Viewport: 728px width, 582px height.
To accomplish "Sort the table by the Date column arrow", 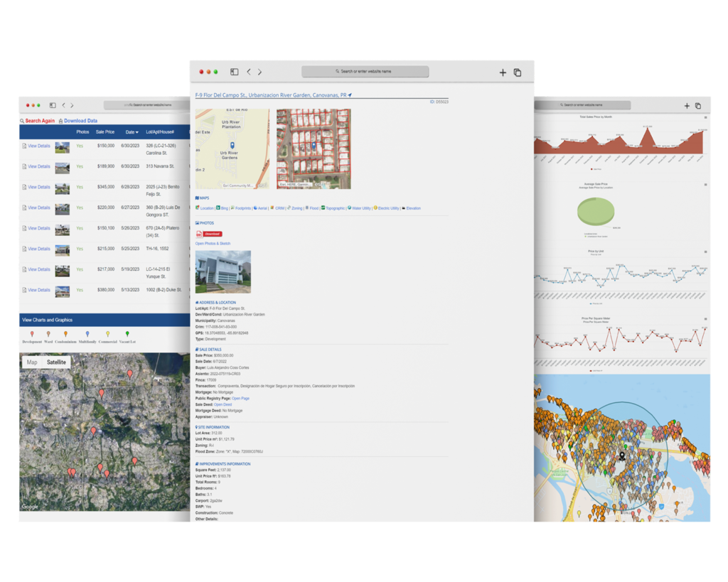I will pos(136,132).
